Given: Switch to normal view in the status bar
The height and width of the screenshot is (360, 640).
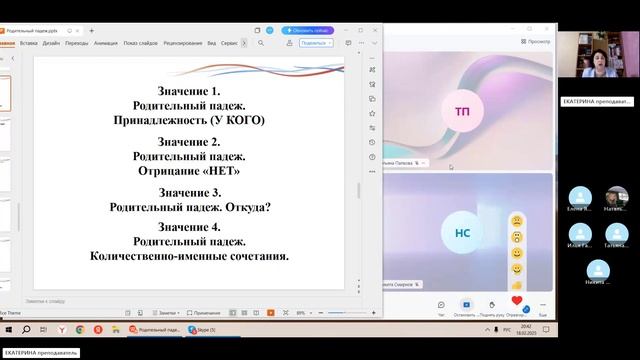Looking at the screenshot, I should (x=233, y=313).
